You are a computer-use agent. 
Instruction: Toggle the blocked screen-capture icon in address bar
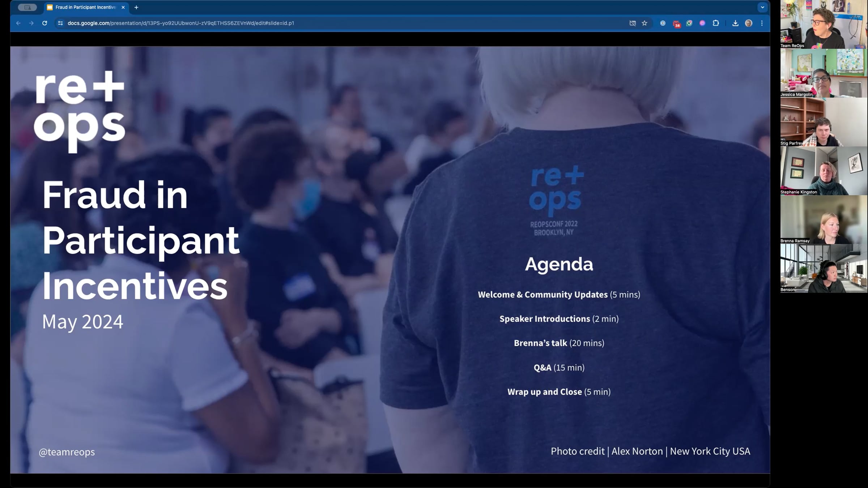click(x=633, y=23)
